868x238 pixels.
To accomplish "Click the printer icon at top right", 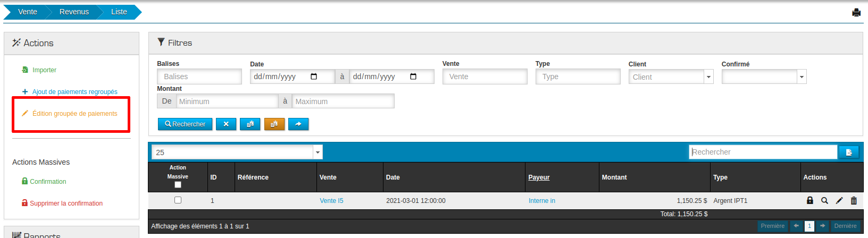I will (x=856, y=12).
